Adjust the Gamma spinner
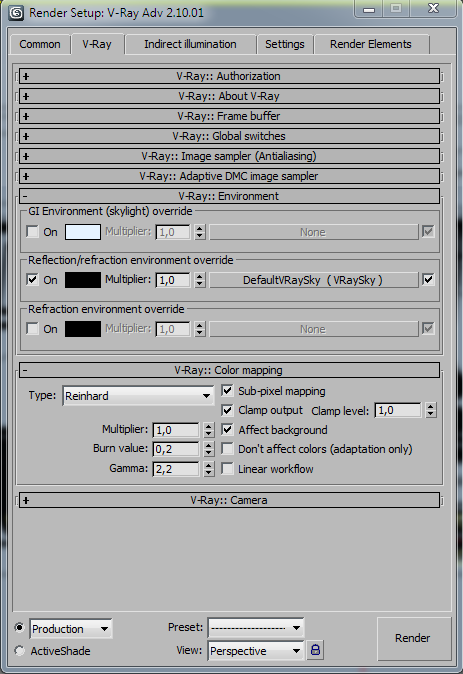The image size is (463, 674). click(x=209, y=469)
